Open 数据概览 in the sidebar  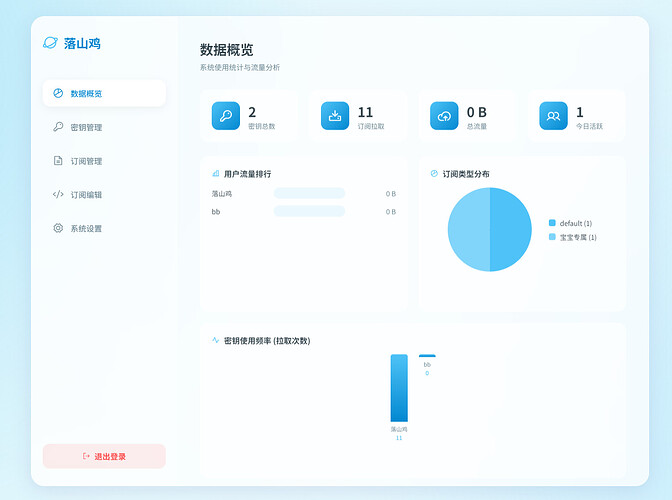point(104,93)
